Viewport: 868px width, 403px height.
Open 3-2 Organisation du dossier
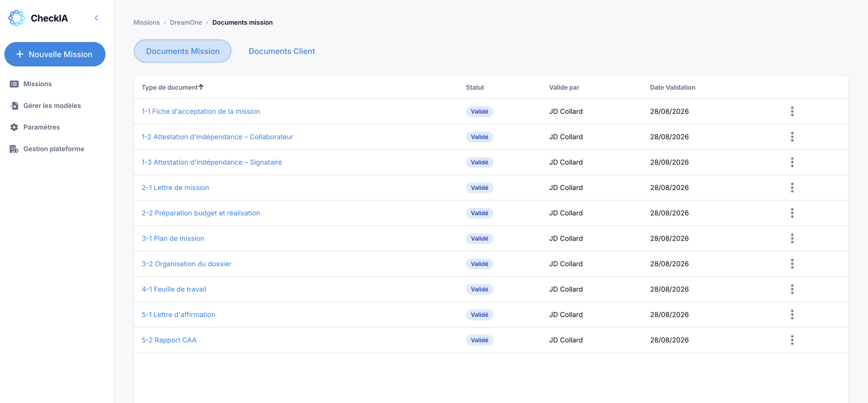[187, 264]
